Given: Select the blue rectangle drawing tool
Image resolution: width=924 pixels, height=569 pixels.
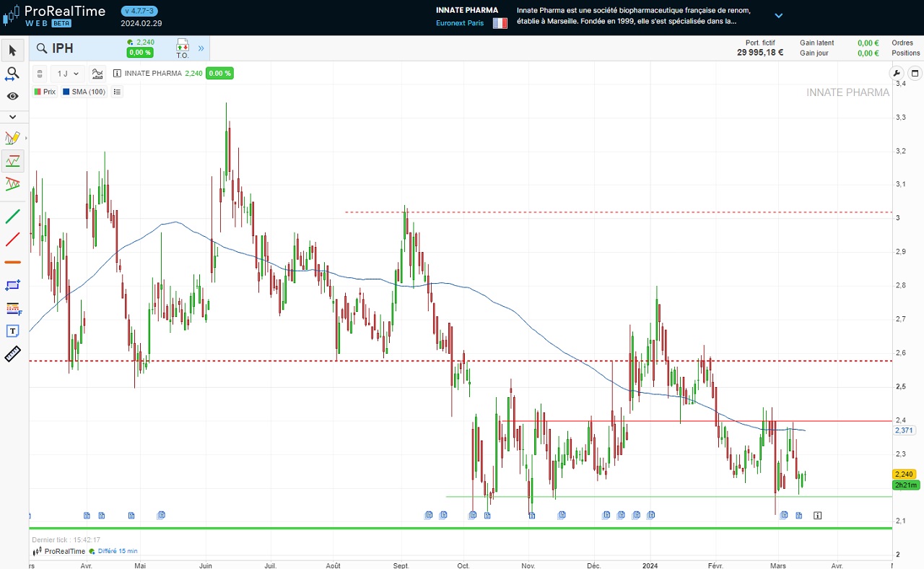Looking at the screenshot, I should (x=12, y=285).
